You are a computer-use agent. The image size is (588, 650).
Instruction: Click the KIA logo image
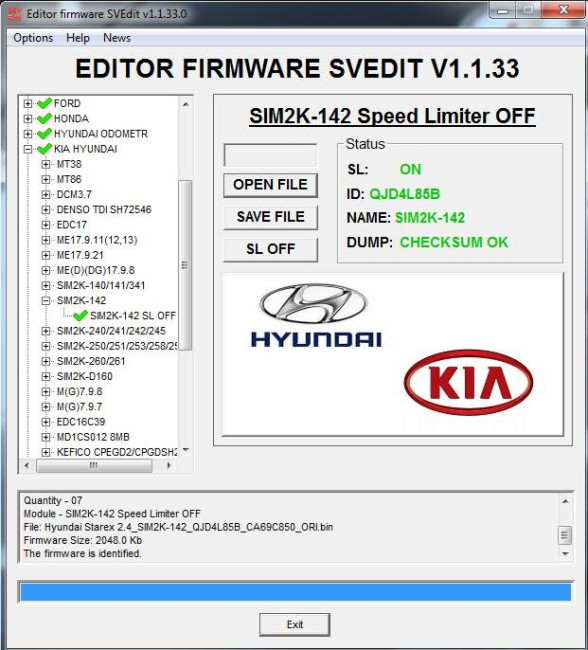tap(469, 382)
